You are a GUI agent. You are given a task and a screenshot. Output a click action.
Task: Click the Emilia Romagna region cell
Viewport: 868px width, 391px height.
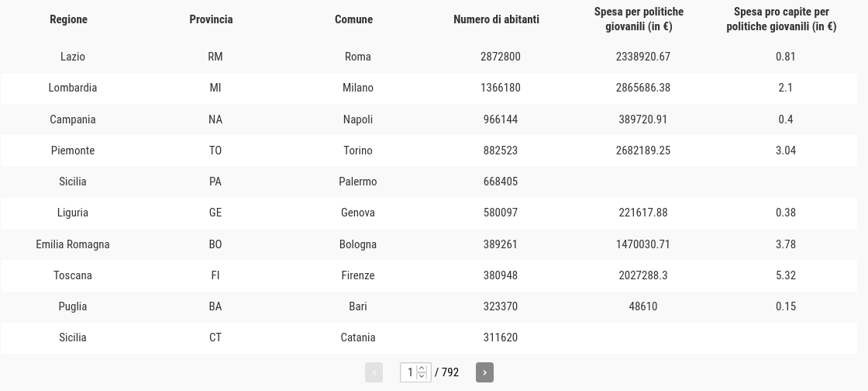coord(73,244)
